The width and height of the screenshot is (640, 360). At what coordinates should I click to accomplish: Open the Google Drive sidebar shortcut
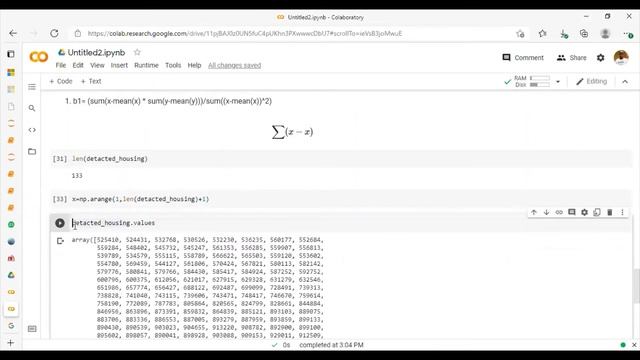(11, 275)
